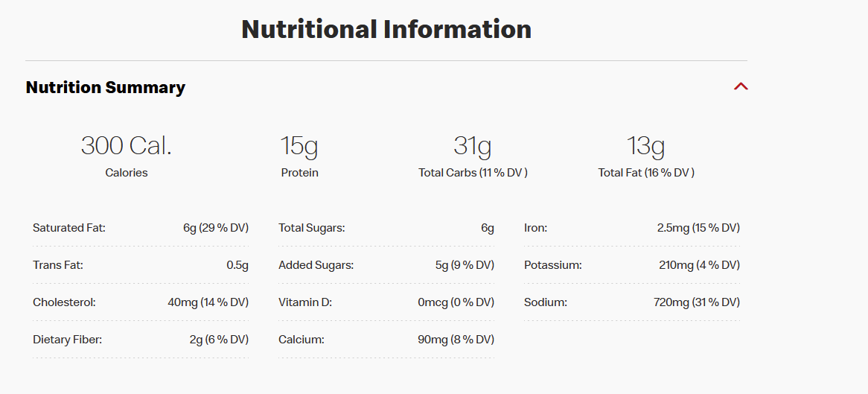868x394 pixels.
Task: Click the Total Fat (16 % DV) label
Action: pyautogui.click(x=646, y=173)
